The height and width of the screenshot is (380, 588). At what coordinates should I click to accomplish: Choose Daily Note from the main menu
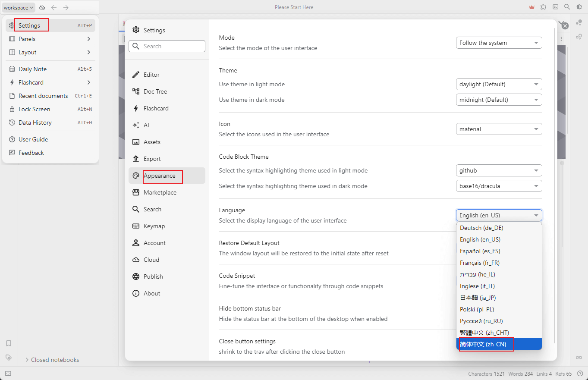pos(32,69)
